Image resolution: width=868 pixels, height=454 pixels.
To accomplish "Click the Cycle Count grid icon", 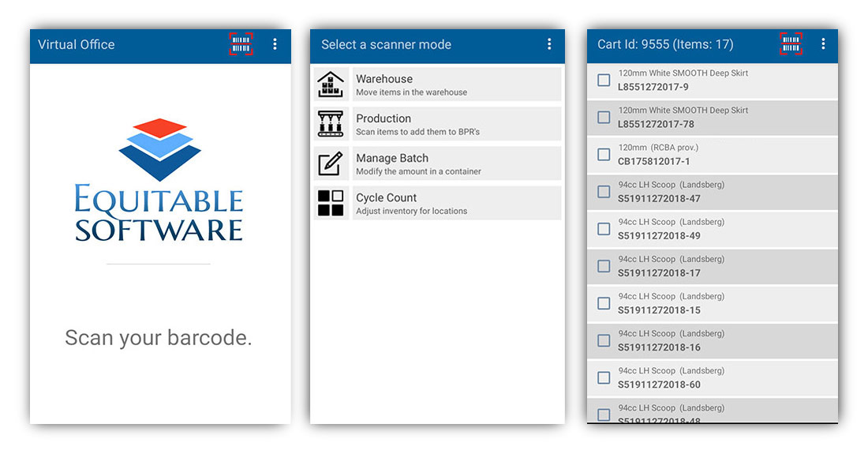I will [331, 203].
